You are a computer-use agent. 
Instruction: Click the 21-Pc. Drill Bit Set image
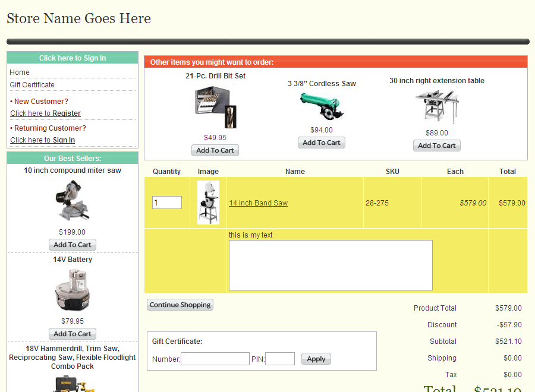(x=215, y=107)
